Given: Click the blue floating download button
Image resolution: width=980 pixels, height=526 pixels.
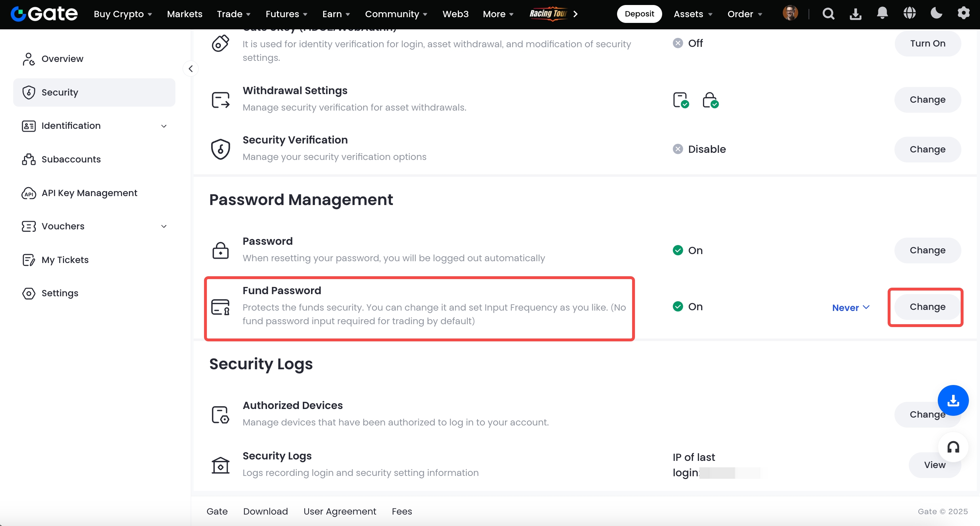Looking at the screenshot, I should (x=952, y=400).
